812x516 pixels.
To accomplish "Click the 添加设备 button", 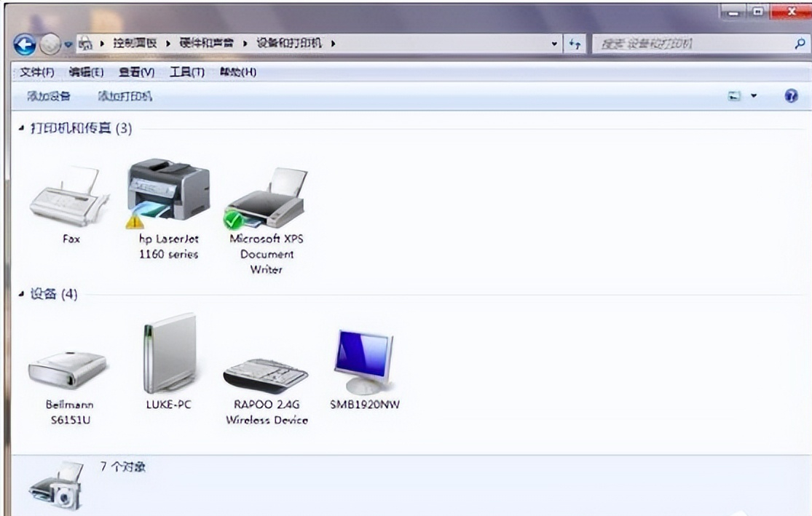I will click(49, 96).
